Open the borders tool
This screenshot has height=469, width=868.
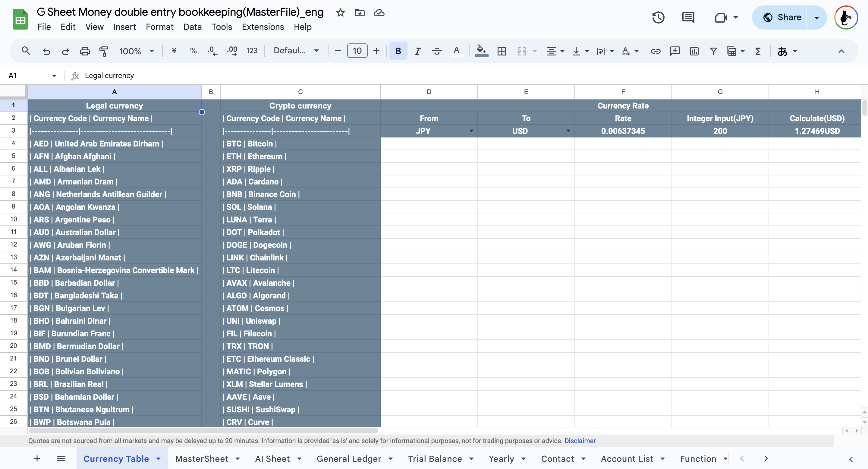(x=502, y=51)
